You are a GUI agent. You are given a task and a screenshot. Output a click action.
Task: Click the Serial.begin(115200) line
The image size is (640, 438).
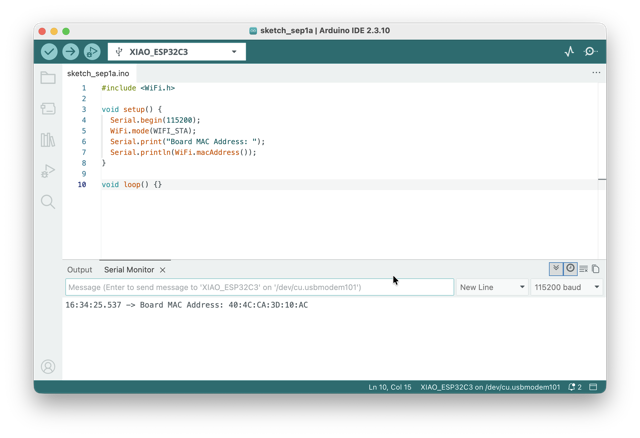coord(155,120)
